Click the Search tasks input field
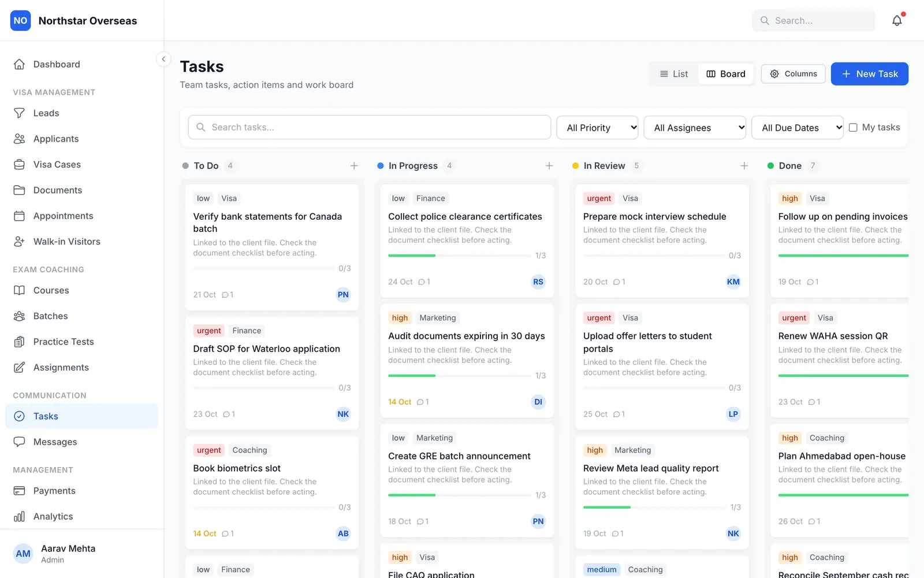The height and width of the screenshot is (578, 924). point(370,127)
